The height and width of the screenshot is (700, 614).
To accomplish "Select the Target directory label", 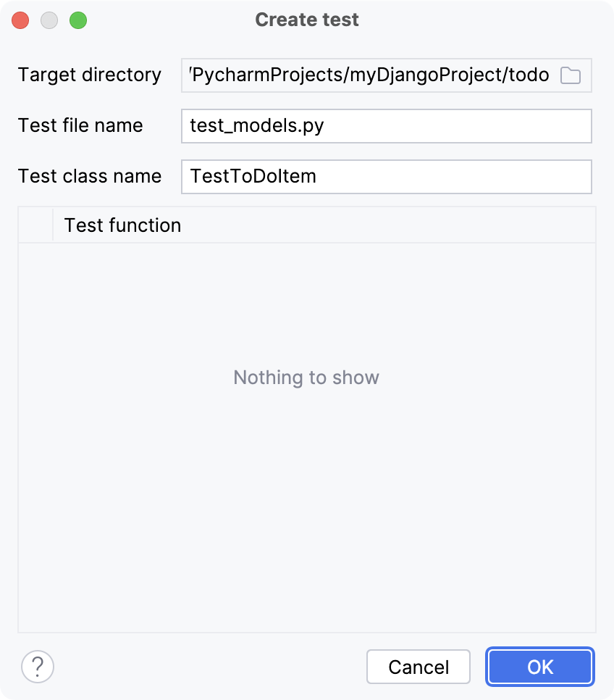I will (90, 75).
